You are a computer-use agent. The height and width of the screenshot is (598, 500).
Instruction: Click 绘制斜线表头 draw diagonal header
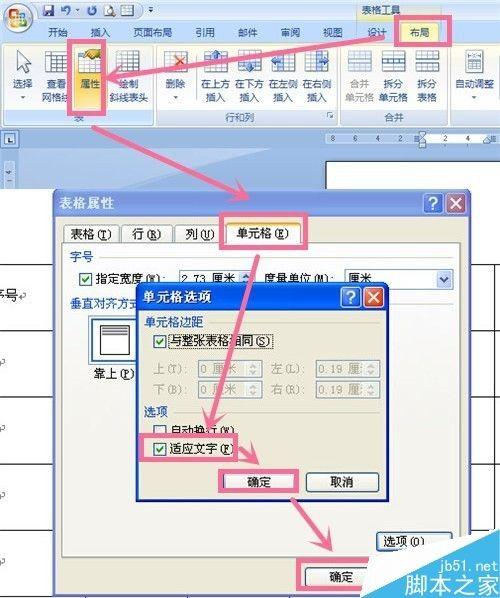[x=128, y=76]
